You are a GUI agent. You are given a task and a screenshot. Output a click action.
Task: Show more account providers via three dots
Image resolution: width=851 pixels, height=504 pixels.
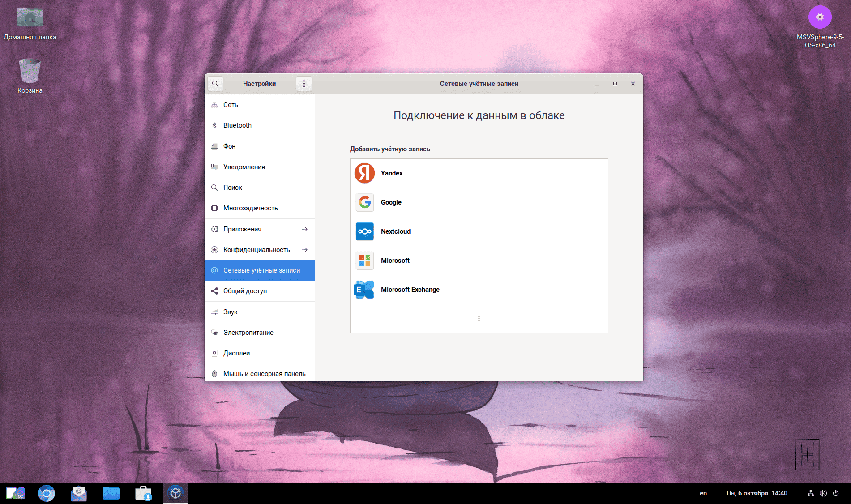(x=479, y=319)
